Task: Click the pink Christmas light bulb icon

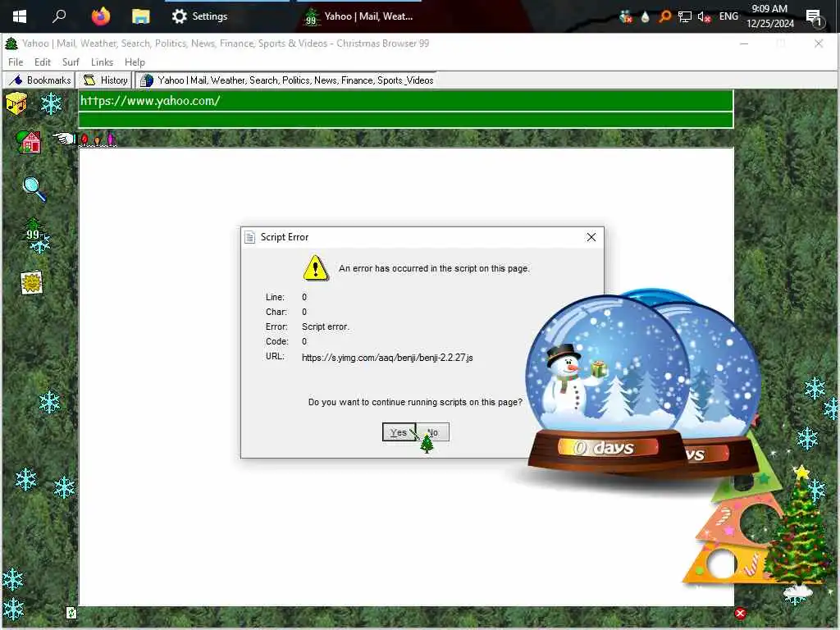Action: tap(111, 139)
